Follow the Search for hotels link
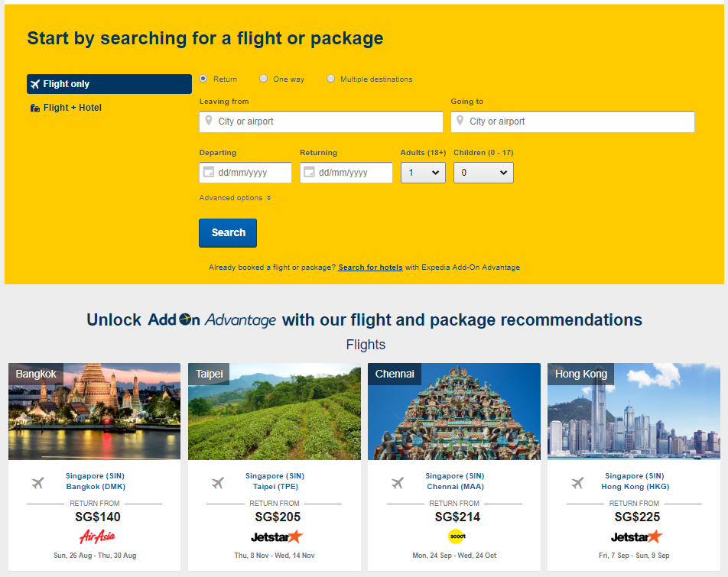 [x=370, y=267]
